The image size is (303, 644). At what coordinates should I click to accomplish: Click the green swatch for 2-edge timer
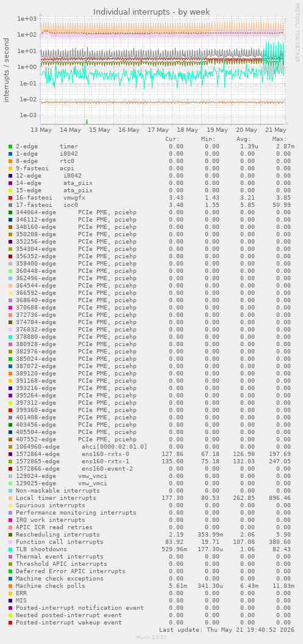10,147
